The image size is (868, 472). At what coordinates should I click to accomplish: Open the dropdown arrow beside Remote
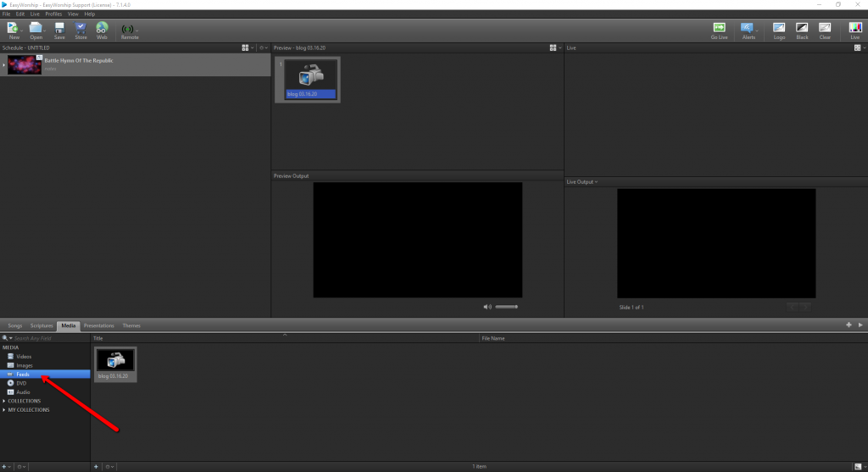[136, 31]
